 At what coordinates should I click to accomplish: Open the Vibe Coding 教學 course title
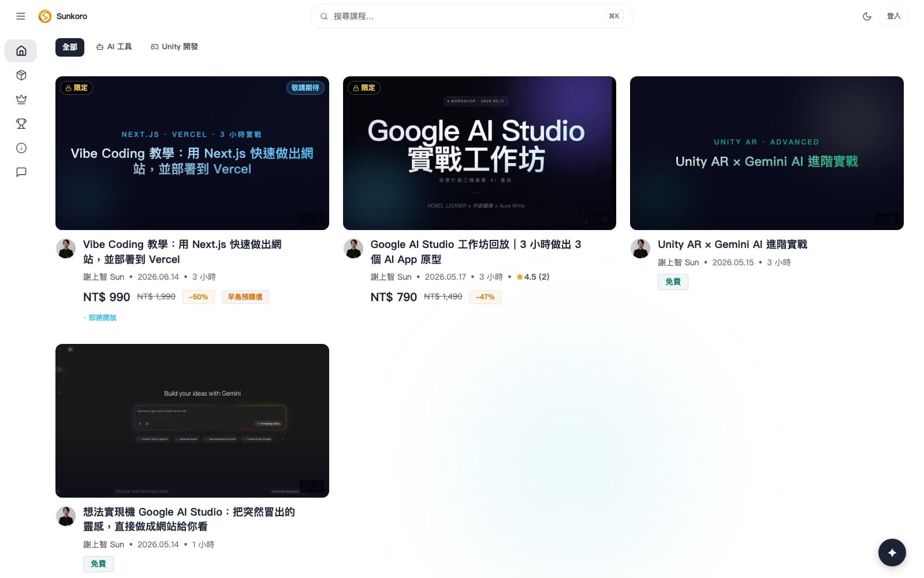click(182, 252)
